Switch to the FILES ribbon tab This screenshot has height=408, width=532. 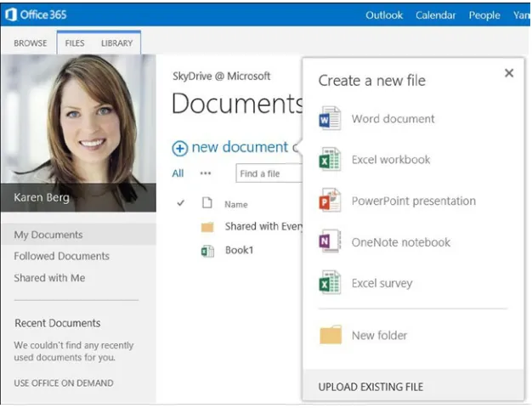point(75,43)
